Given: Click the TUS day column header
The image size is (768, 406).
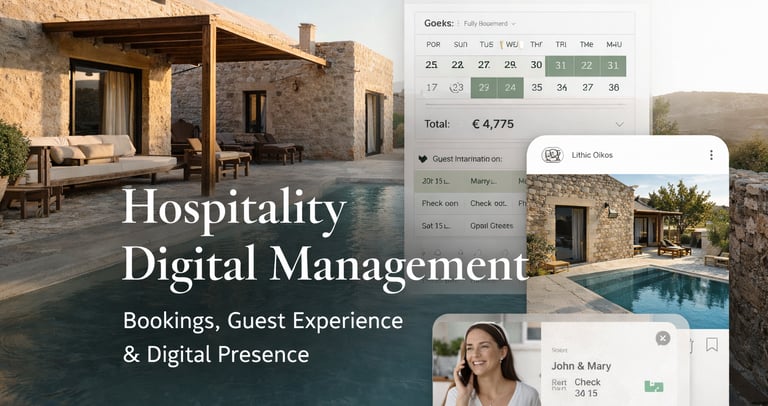Looking at the screenshot, I should (486, 45).
